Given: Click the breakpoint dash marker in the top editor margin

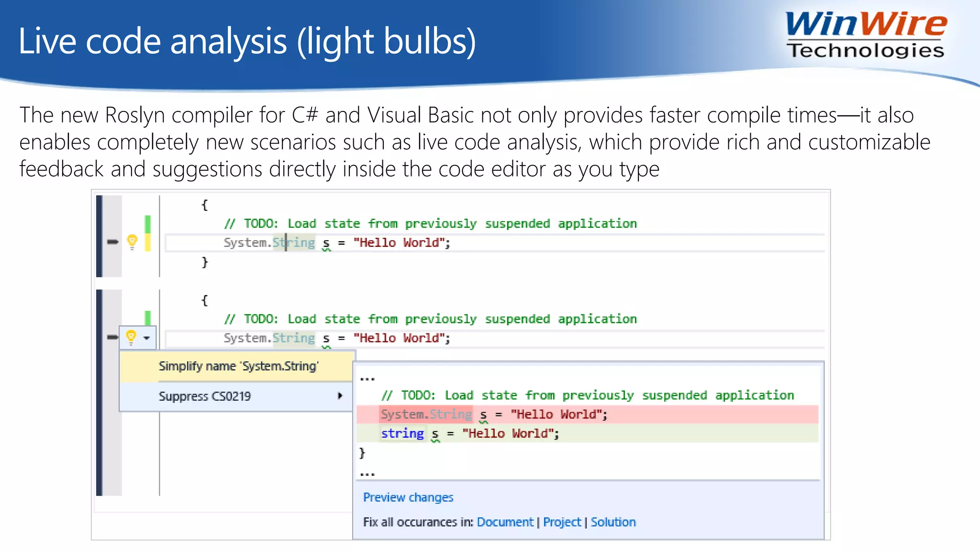Looking at the screenshot, I should 112,242.
